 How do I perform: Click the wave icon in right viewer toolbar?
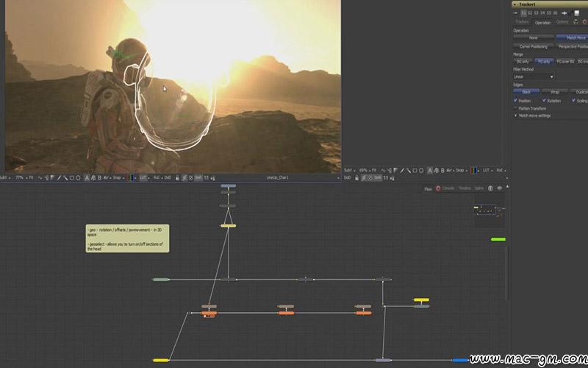383,170
